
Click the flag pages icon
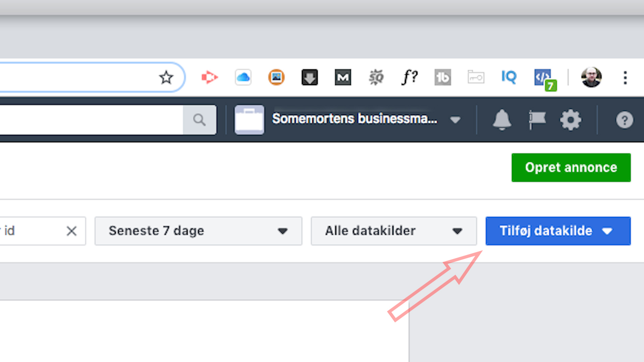[537, 120]
